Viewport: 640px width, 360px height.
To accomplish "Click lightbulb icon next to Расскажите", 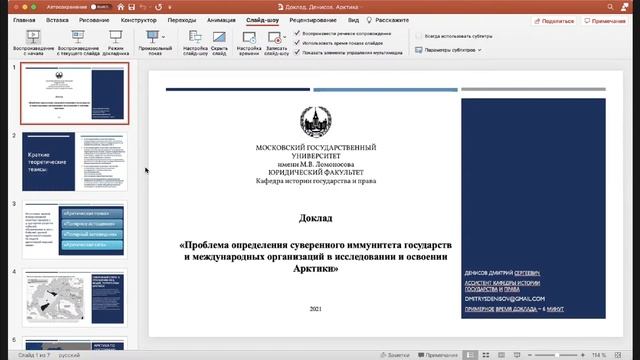I will click(369, 20).
